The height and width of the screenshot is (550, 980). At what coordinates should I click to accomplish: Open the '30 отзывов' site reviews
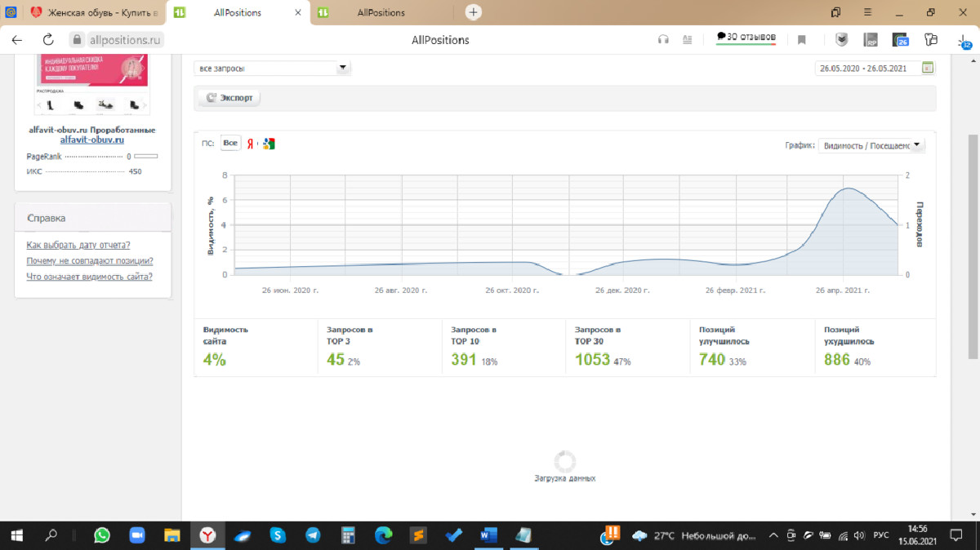pos(746,37)
